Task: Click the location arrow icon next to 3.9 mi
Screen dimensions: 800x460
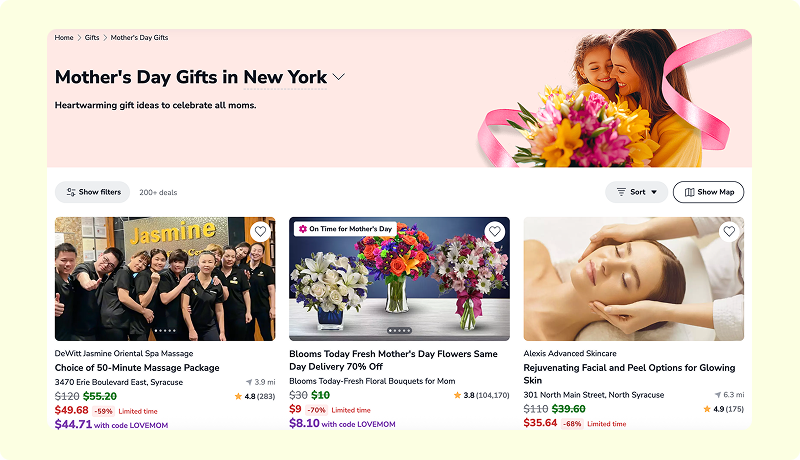Action: click(249, 382)
